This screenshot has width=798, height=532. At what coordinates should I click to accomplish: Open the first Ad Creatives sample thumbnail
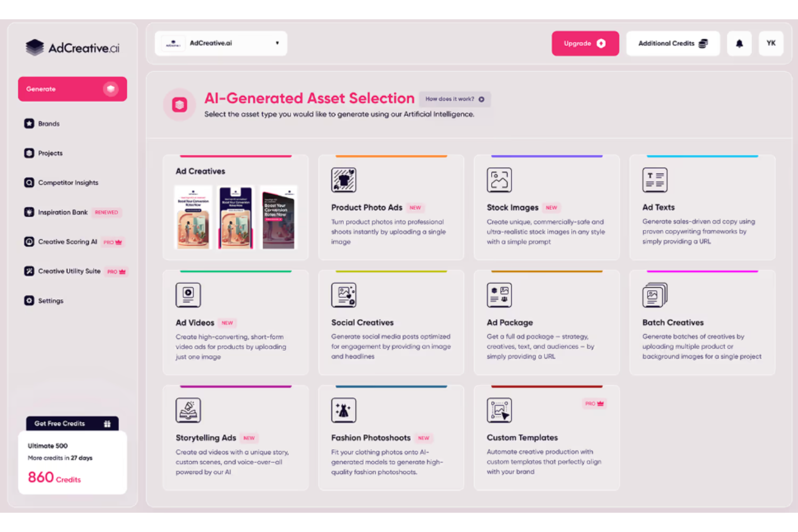(193, 218)
